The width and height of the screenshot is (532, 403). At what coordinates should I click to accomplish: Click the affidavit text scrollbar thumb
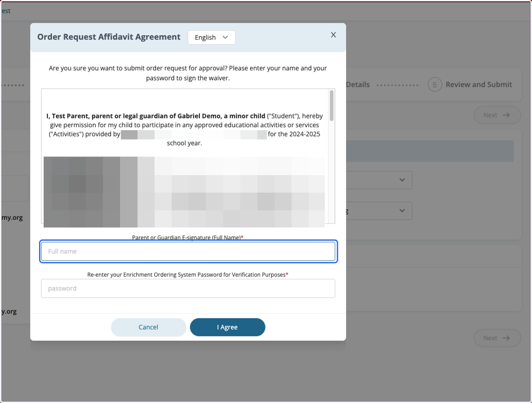pyautogui.click(x=332, y=106)
